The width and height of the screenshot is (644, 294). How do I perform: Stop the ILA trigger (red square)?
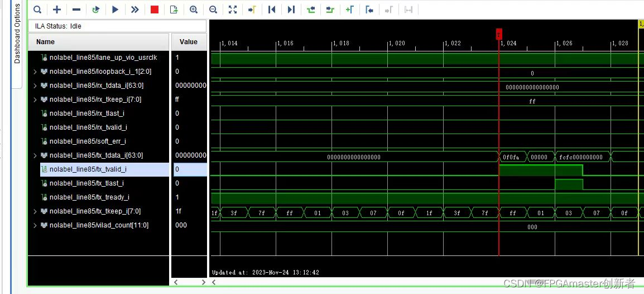click(155, 10)
